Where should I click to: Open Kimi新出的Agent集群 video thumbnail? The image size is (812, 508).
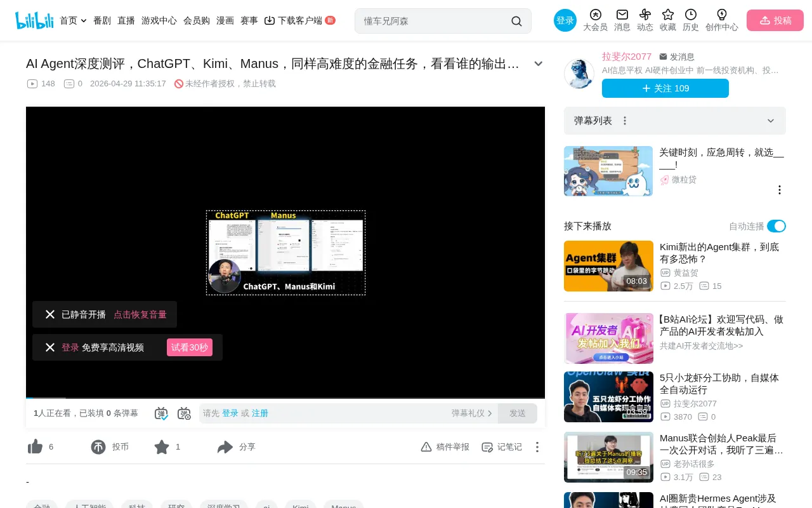point(608,266)
